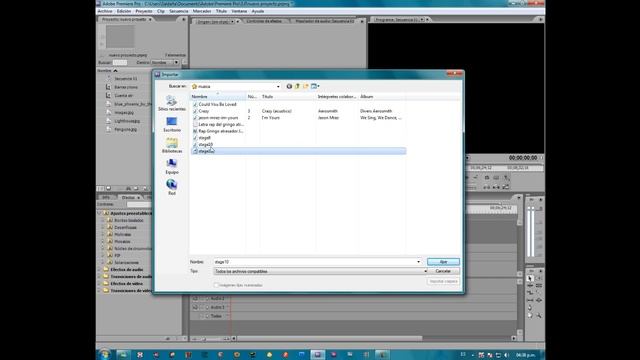
Task: Toggle Imágenes fijas numeradas checkbox
Action: 216,285
